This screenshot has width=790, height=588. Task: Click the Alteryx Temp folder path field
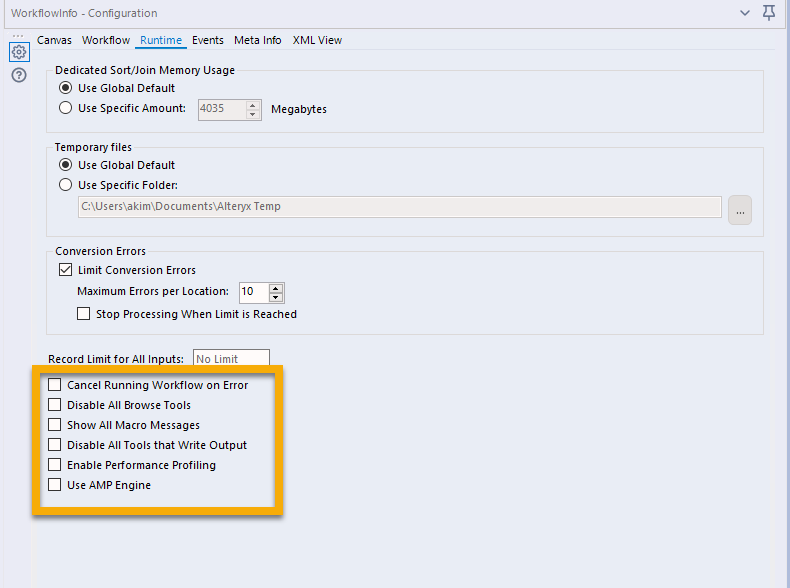pyautogui.click(x=400, y=207)
